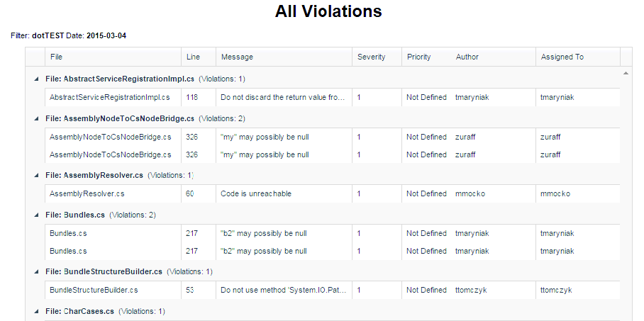
Task: Click the File: AssemblyNodeToCsNodeBridge.cs group title
Action: click(120, 118)
